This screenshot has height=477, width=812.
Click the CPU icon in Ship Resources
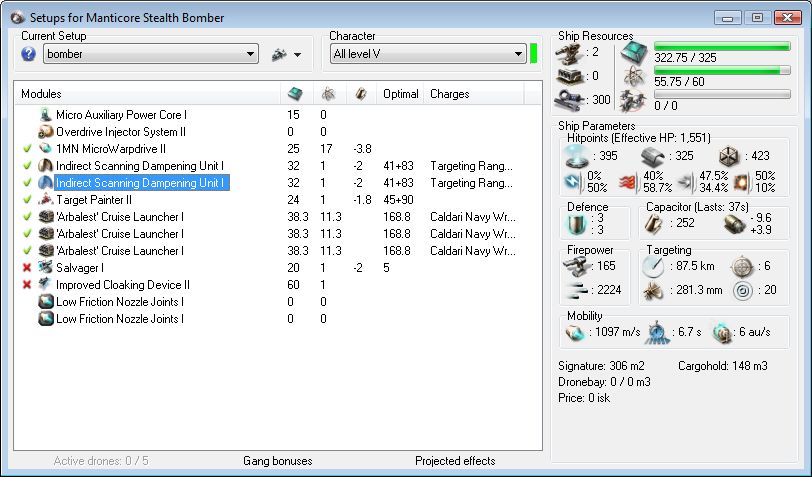pyautogui.click(x=634, y=53)
